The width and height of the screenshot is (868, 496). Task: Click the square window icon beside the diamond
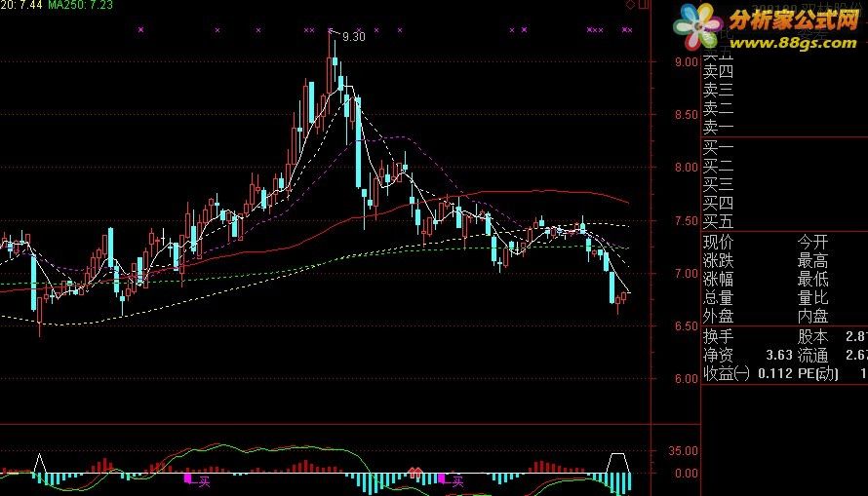coord(644,5)
